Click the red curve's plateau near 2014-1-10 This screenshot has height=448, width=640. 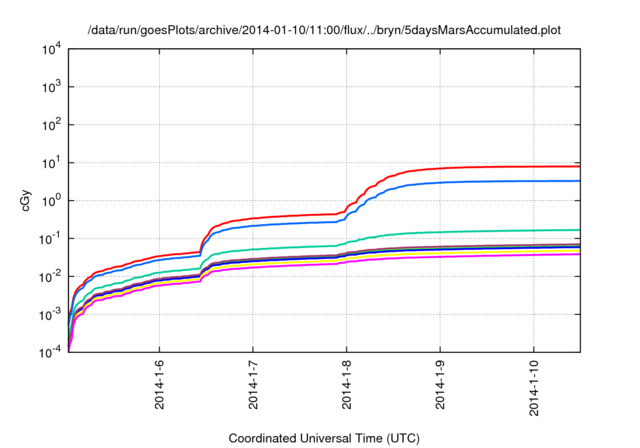[x=534, y=166]
